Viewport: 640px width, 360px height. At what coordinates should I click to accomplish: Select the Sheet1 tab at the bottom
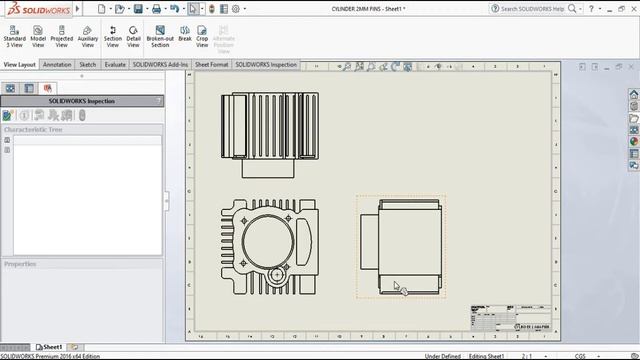49,347
